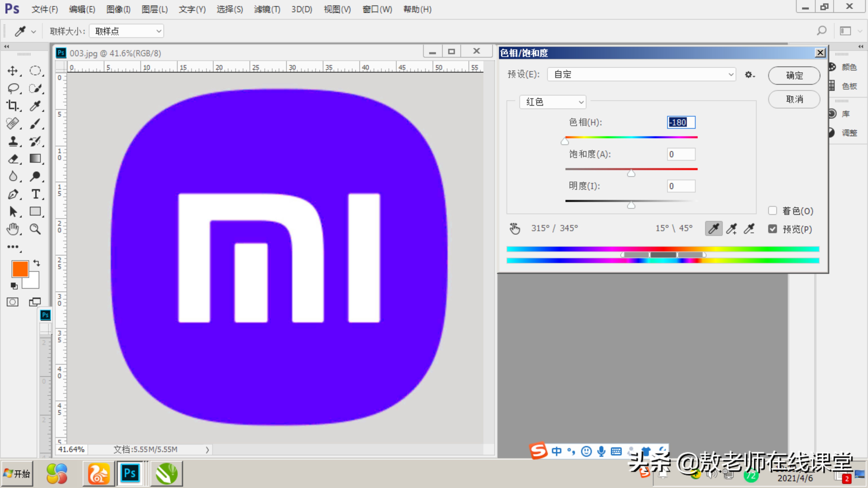This screenshot has width=868, height=488.
Task: Open the 图像 Image menu
Action: pyautogui.click(x=118, y=9)
